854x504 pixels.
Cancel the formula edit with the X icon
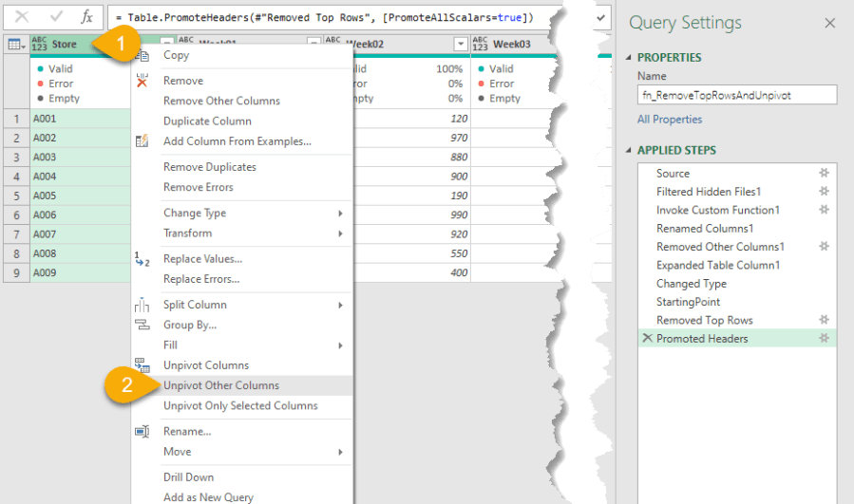(23, 17)
